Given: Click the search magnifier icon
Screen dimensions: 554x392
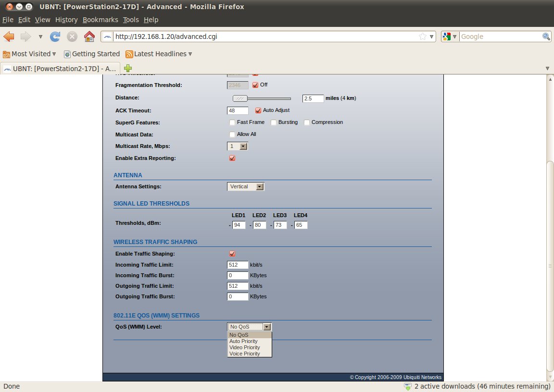Looking at the screenshot, I should tap(546, 37).
